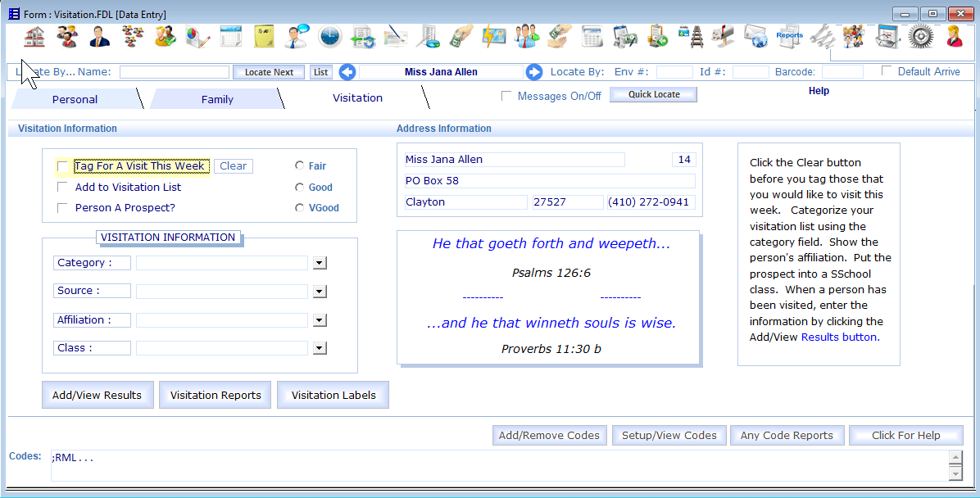Screen dimensions: 980x498
Task: Open Visitation Labels
Action: pyautogui.click(x=333, y=395)
